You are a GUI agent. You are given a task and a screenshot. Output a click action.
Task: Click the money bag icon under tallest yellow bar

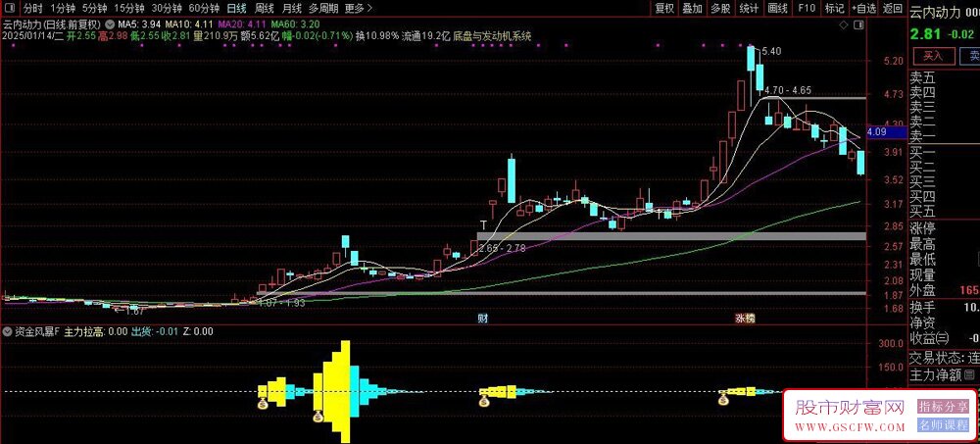tap(318, 418)
